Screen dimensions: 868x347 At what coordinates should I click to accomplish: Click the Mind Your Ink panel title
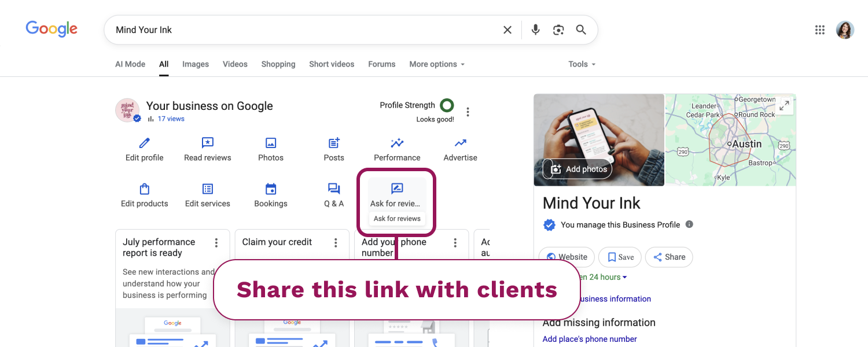591,204
